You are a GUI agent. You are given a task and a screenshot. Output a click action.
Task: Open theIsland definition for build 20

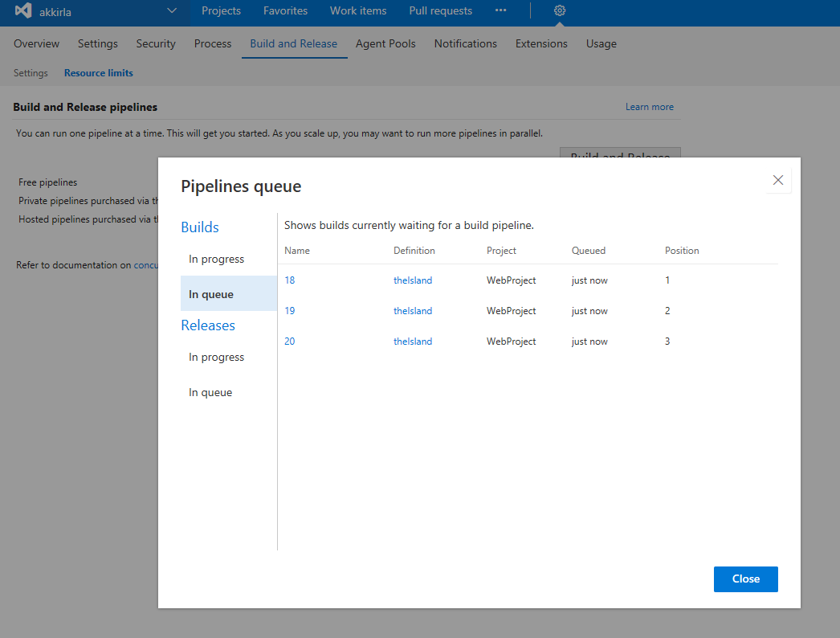413,341
